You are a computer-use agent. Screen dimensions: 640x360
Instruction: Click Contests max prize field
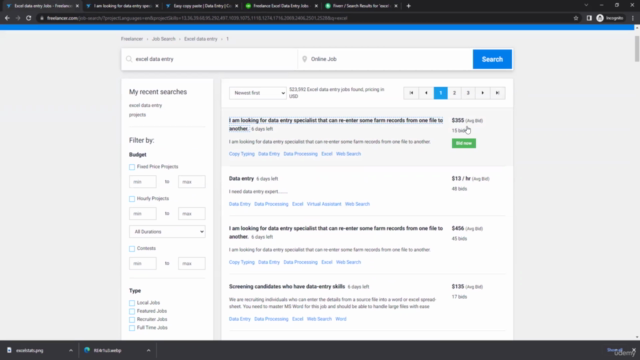(x=192, y=263)
